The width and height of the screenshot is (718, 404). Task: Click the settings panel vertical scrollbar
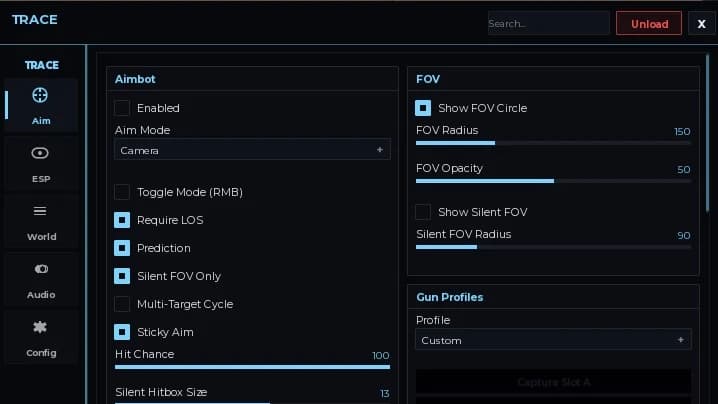point(707,133)
